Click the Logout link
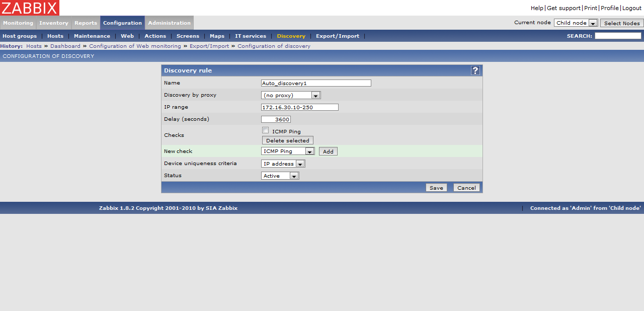 click(x=632, y=8)
